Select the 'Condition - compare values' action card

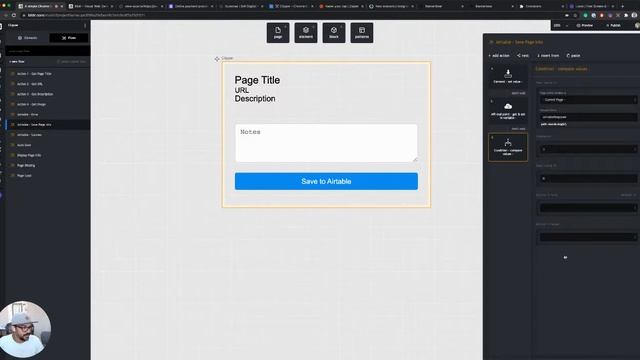pyautogui.click(x=508, y=147)
